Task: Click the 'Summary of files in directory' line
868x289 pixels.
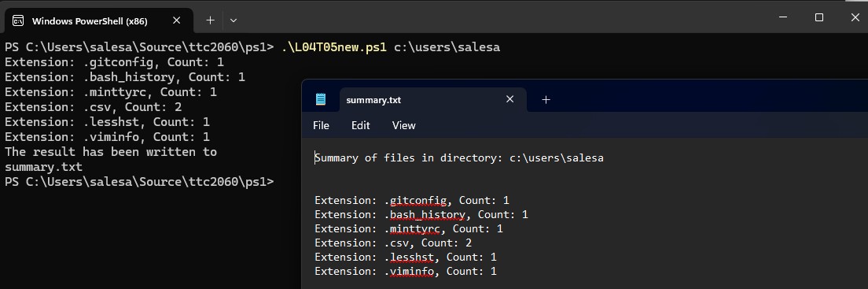Action: (459, 158)
